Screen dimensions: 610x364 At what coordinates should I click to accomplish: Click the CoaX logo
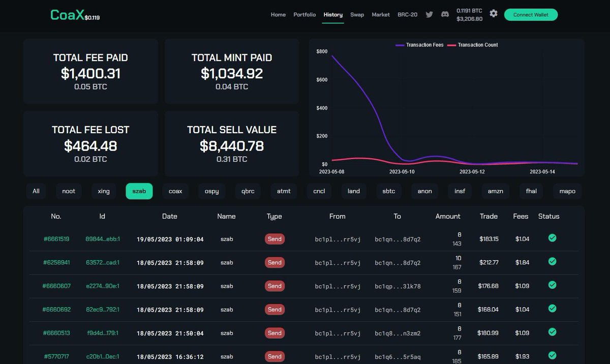pos(68,15)
